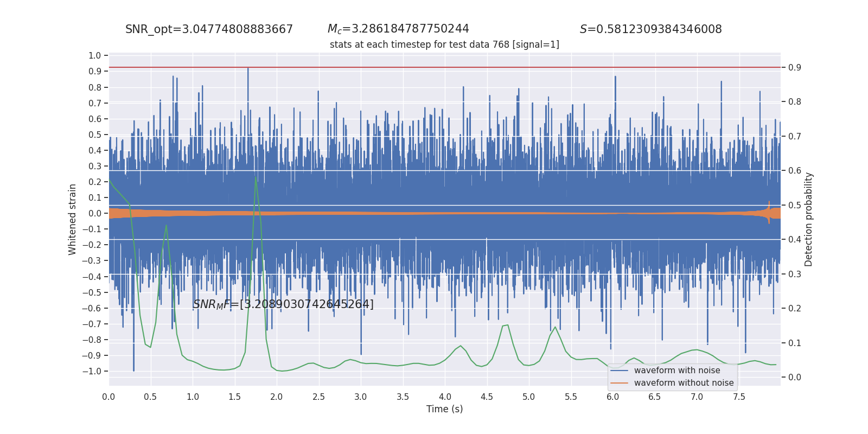The width and height of the screenshot is (868, 434).
Task: Click x-axis tick label 7.0
Action: click(697, 397)
